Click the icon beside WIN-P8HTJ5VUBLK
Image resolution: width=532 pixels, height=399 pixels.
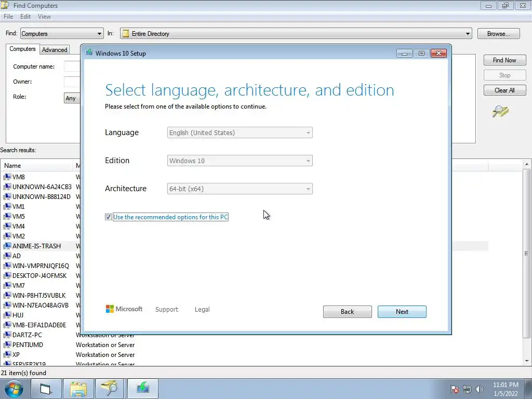(x=7, y=295)
